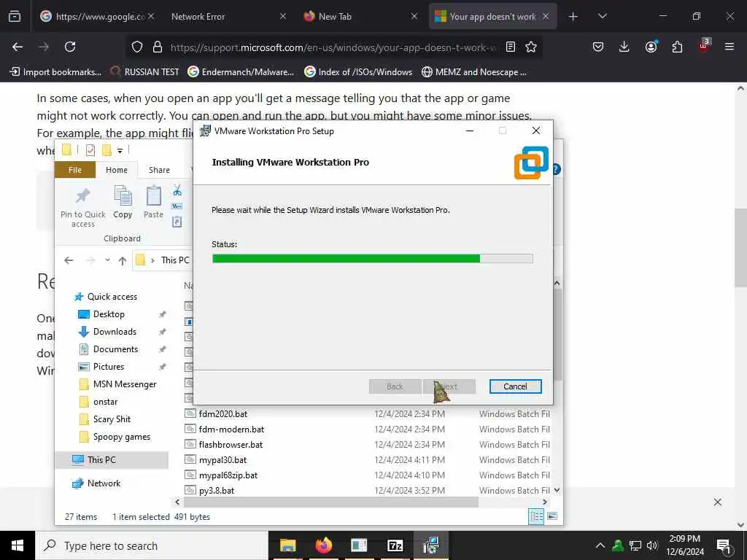This screenshot has height=560, width=747.
Task: Click the Firefox page vertical scrollbar
Action: coord(741,248)
